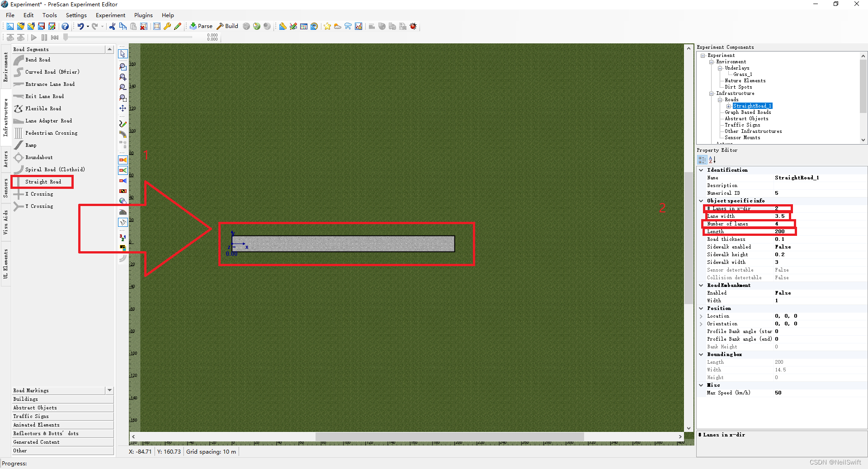This screenshot has width=868, height=469.
Task: Click the weather cloud sun icon
Action: click(338, 26)
